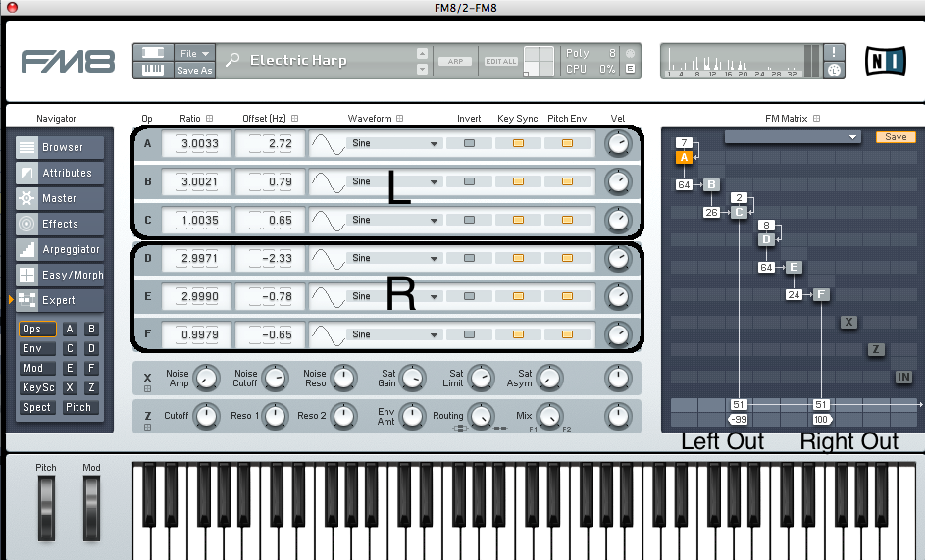This screenshot has height=560, width=925.
Task: Open operator B waveform dropdown
Action: click(x=394, y=181)
